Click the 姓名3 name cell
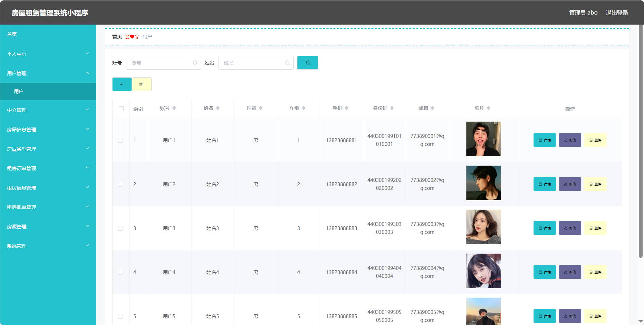 (213, 228)
